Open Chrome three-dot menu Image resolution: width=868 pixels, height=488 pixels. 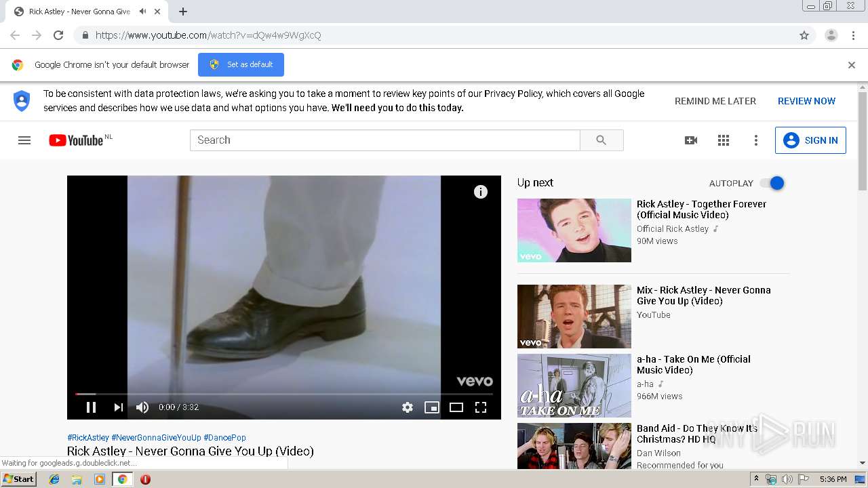(854, 35)
